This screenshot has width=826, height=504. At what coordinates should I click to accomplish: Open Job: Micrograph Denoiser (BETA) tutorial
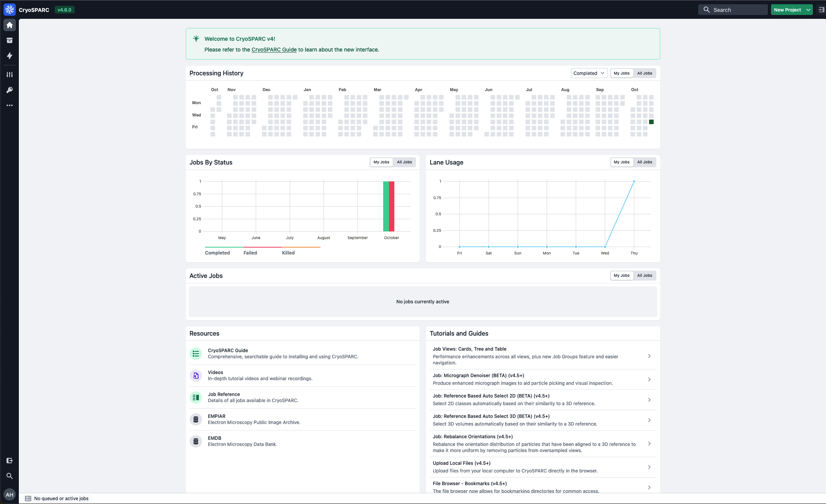point(478,376)
